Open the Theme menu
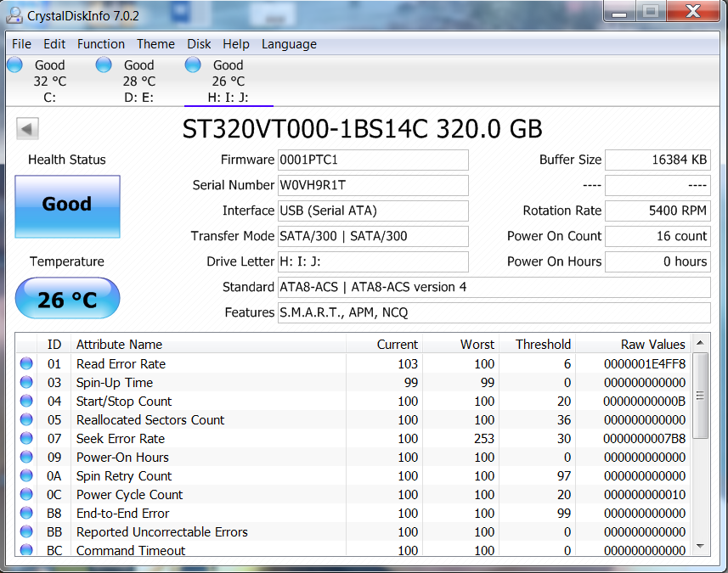 (155, 44)
